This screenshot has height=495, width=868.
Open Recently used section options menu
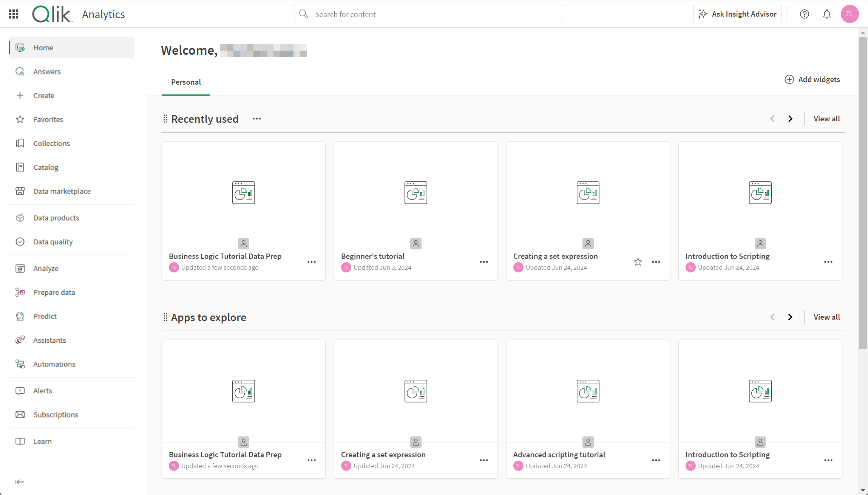(257, 119)
